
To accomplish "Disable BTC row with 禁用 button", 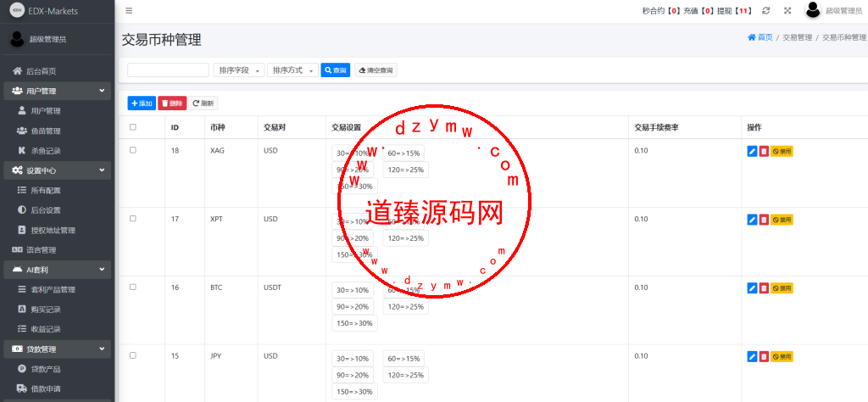I will click(782, 288).
